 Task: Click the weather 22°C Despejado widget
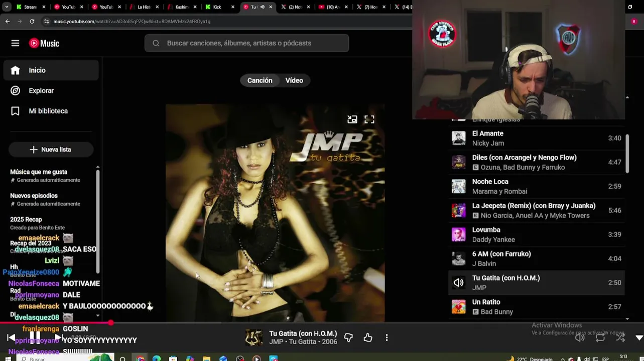(x=530, y=359)
